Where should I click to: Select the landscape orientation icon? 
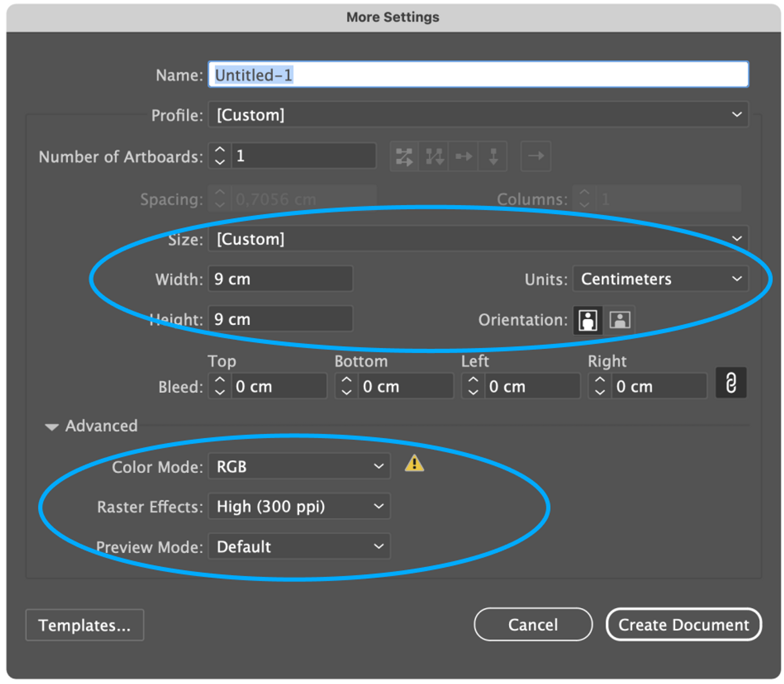click(x=619, y=320)
